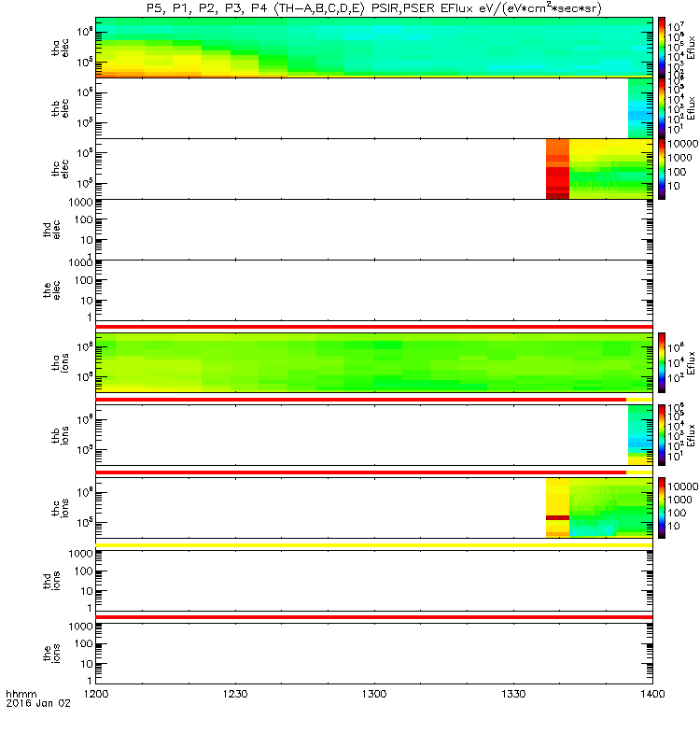Image resolution: width=700 pixels, height=747 pixels.
Task: Select the 'thb ions' panel label
Action: [x=61, y=435]
